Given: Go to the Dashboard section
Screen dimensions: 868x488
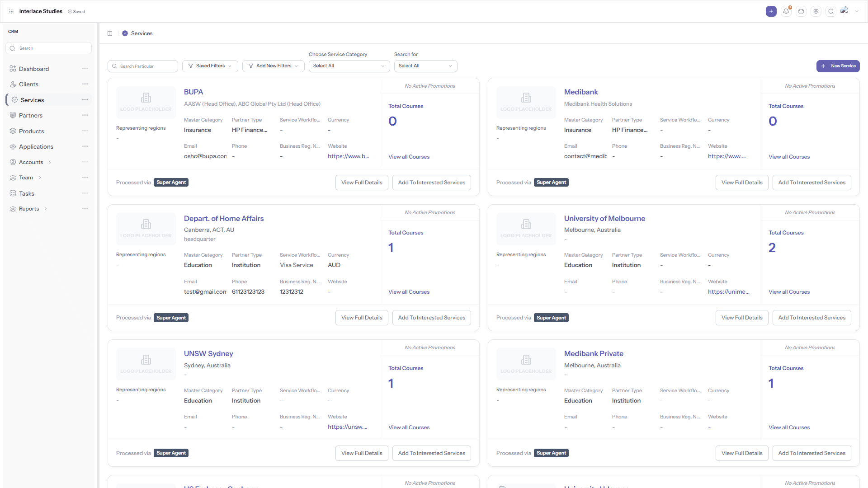Looking at the screenshot, I should [x=34, y=69].
